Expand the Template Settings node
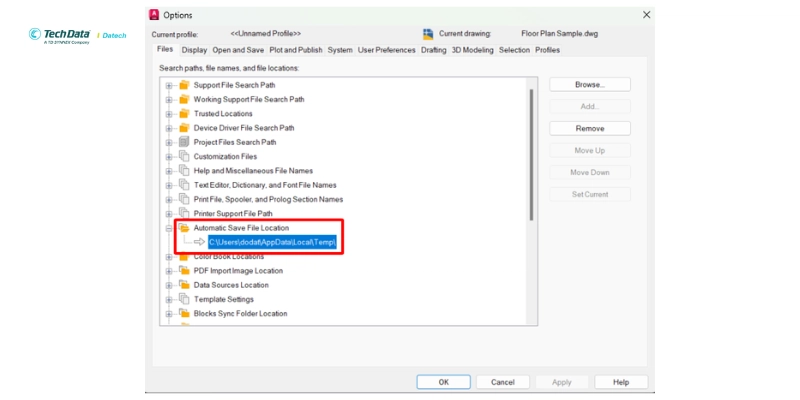The image size is (800, 400). (x=169, y=300)
